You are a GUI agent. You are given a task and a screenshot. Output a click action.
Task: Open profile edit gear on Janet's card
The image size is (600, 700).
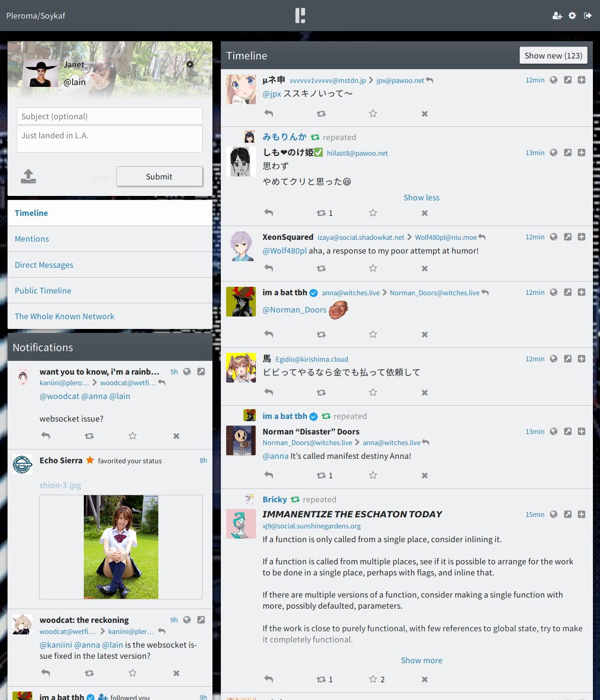click(x=190, y=64)
